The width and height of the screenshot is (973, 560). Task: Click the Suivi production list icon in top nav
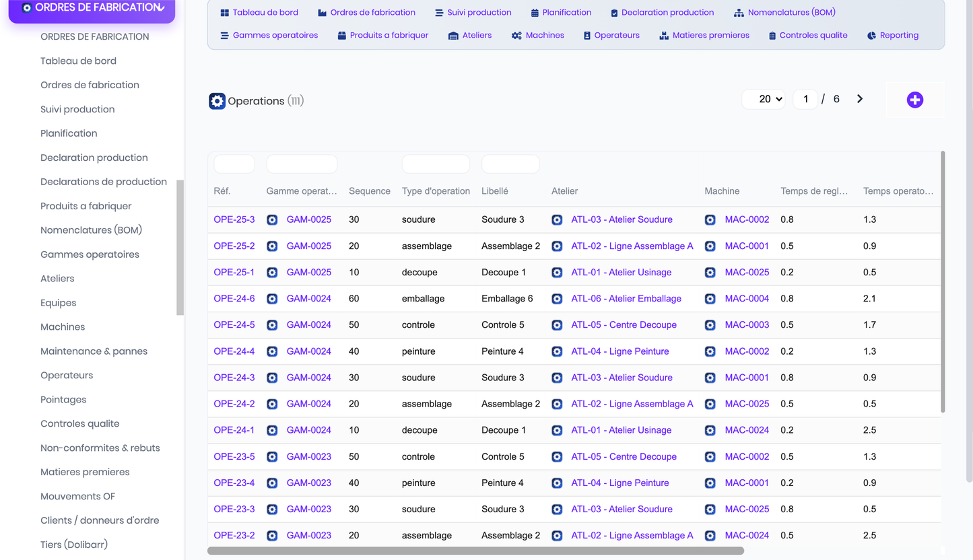(439, 13)
